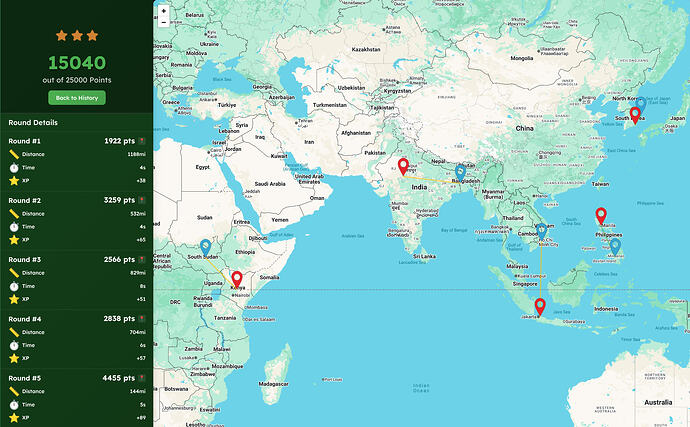This screenshot has width=690, height=427.
Task: Select the red pin on Kenya
Action: coord(237,280)
